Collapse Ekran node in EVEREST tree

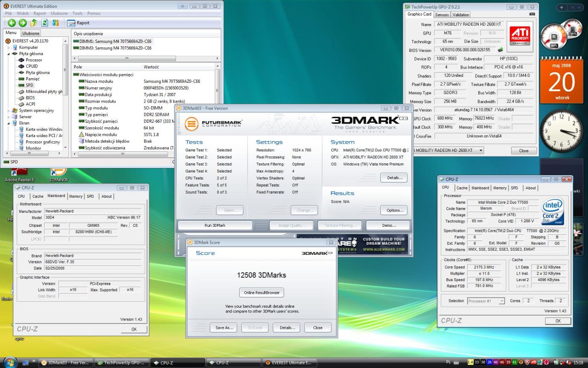9,123
